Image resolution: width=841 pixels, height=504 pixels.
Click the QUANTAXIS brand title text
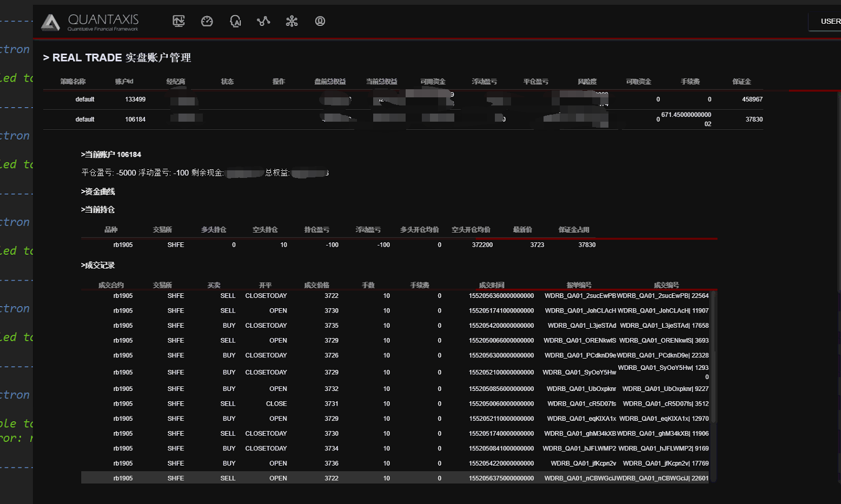pyautogui.click(x=103, y=19)
